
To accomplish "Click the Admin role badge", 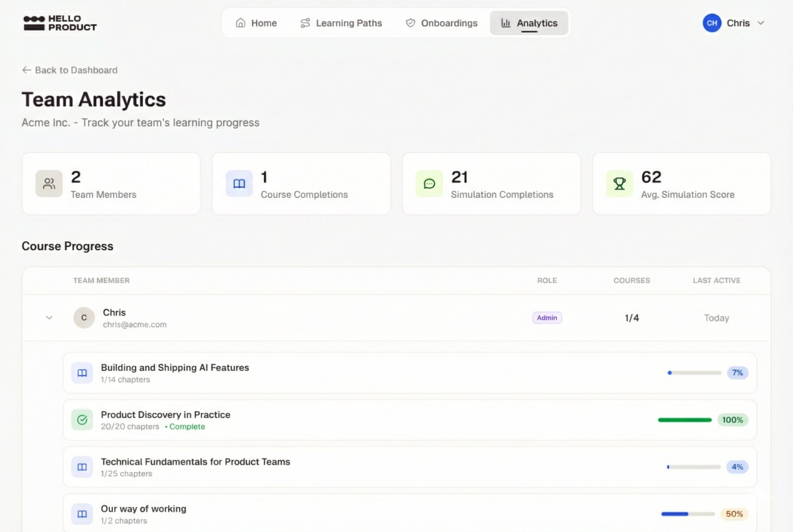I will click(x=547, y=317).
